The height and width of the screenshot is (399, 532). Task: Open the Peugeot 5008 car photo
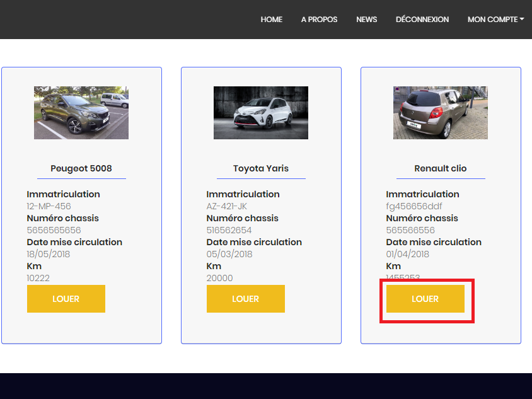click(x=81, y=113)
